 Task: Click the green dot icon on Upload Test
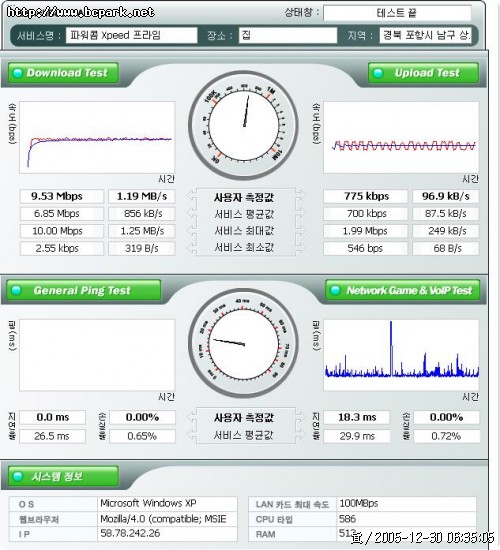point(378,73)
